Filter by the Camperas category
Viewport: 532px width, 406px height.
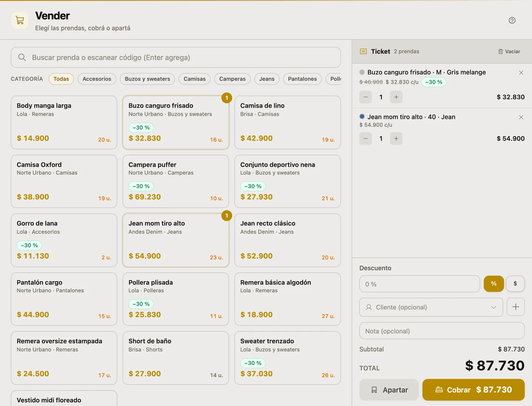click(x=232, y=79)
